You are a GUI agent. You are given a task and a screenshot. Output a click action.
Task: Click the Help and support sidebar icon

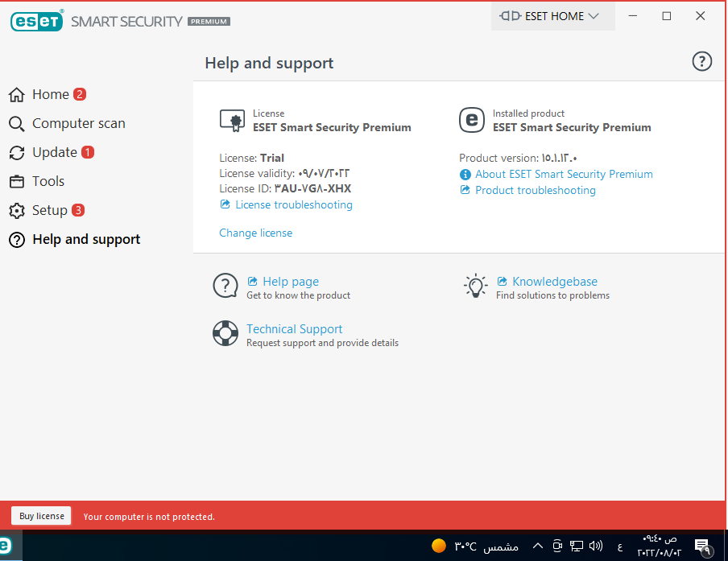point(17,240)
